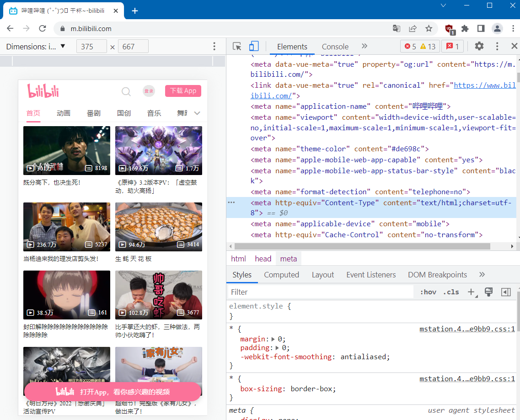The image size is (520, 420).
Task: Click the site lock icon in address bar
Action: [x=62, y=28]
